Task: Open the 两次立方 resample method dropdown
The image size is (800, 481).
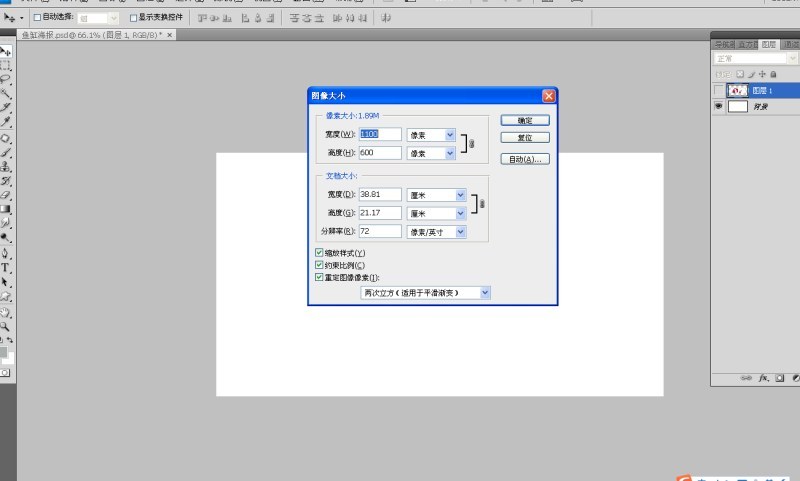Action: (x=485, y=293)
